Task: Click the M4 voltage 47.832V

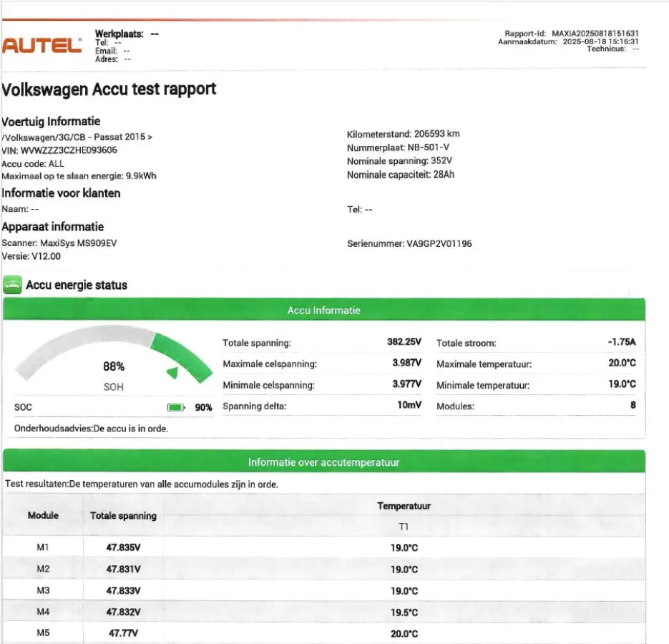Action: click(123, 612)
